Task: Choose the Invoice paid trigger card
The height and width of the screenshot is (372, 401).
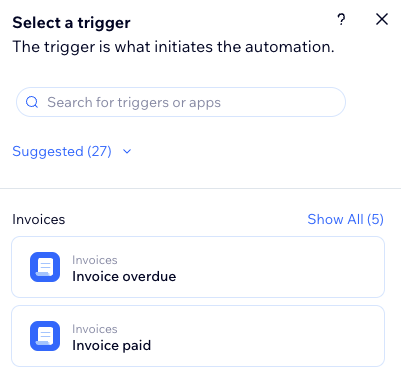Action: [x=198, y=336]
